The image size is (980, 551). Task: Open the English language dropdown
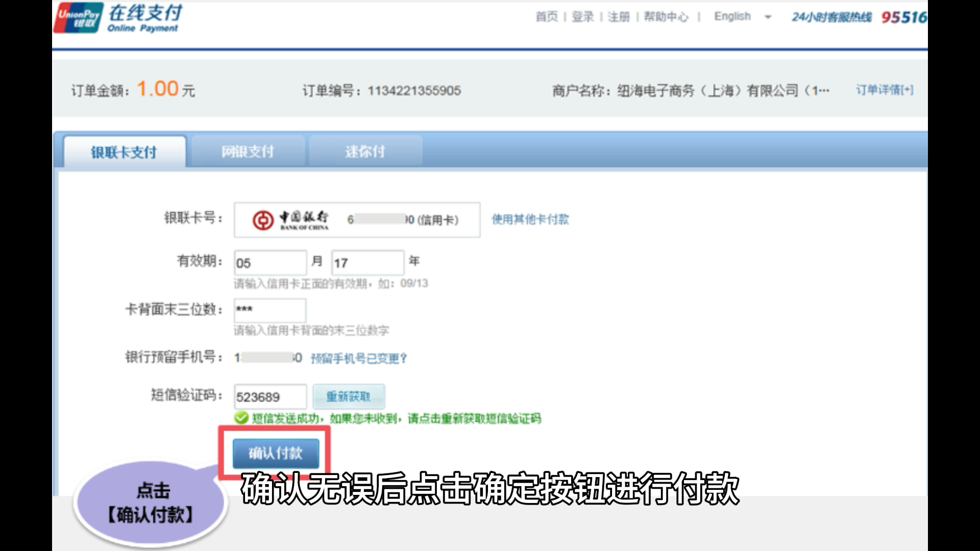pos(743,16)
